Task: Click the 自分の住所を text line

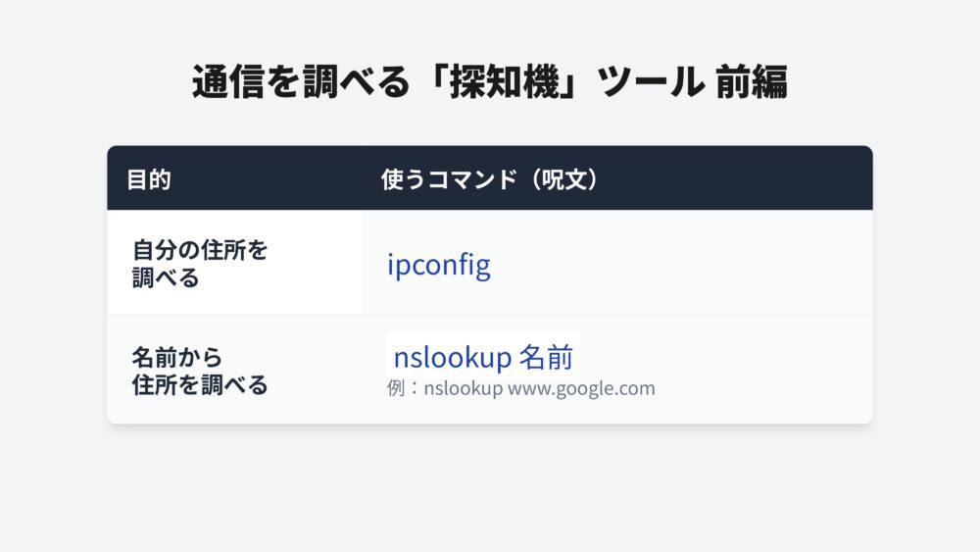Action: [x=200, y=250]
